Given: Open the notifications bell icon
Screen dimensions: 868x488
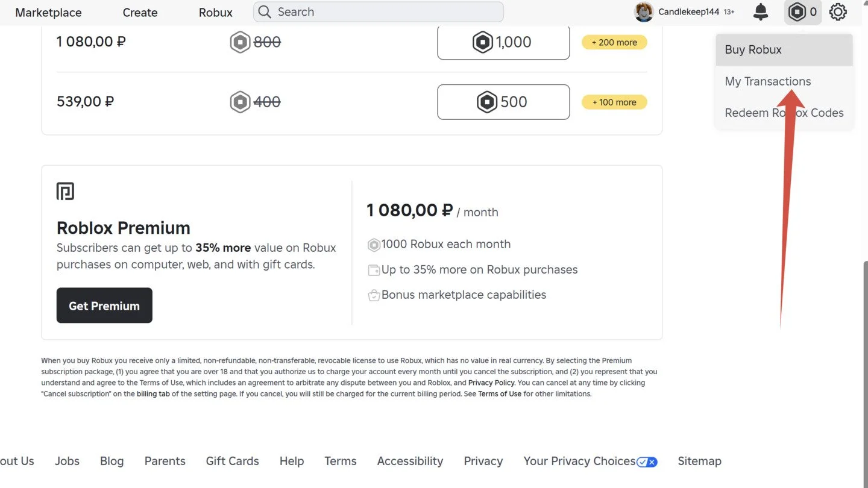Looking at the screenshot, I should [761, 12].
